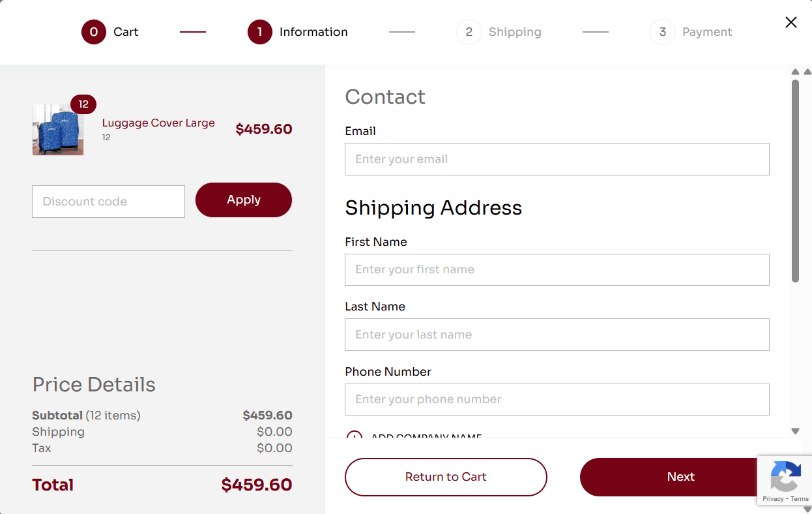The image size is (812, 514).
Task: Open the Luggage Cover Large product thumbnail
Action: [57, 129]
